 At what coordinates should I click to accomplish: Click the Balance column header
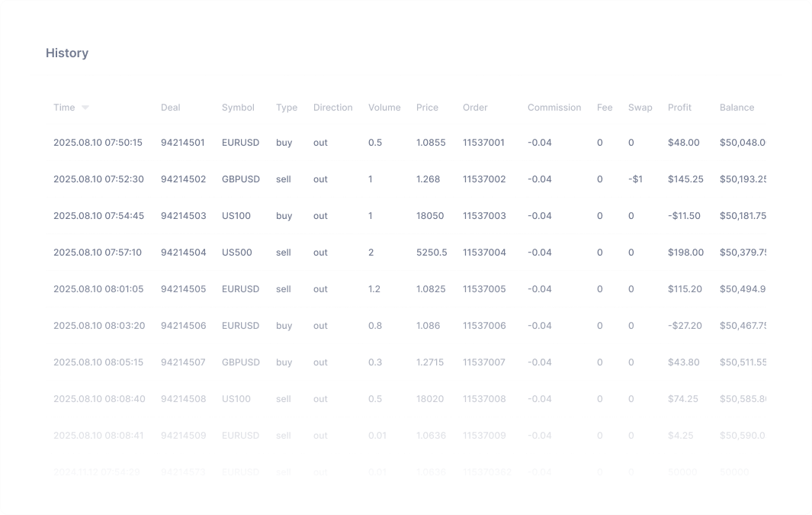coord(737,108)
